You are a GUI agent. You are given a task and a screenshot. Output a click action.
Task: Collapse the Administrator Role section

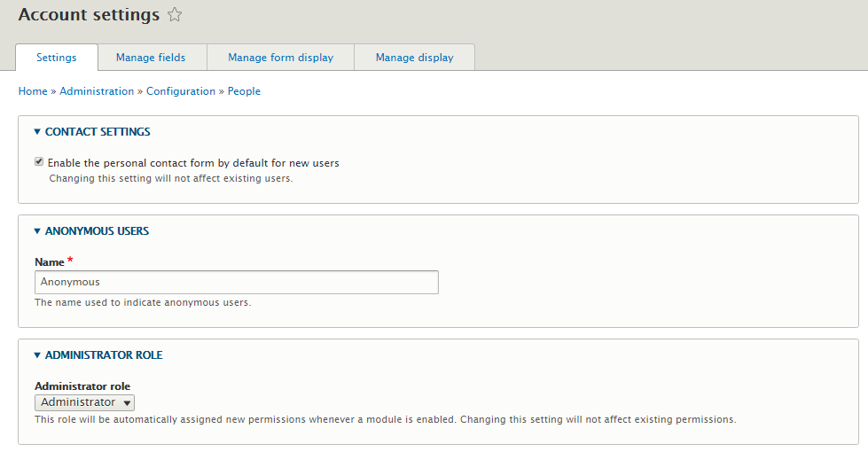(98, 355)
